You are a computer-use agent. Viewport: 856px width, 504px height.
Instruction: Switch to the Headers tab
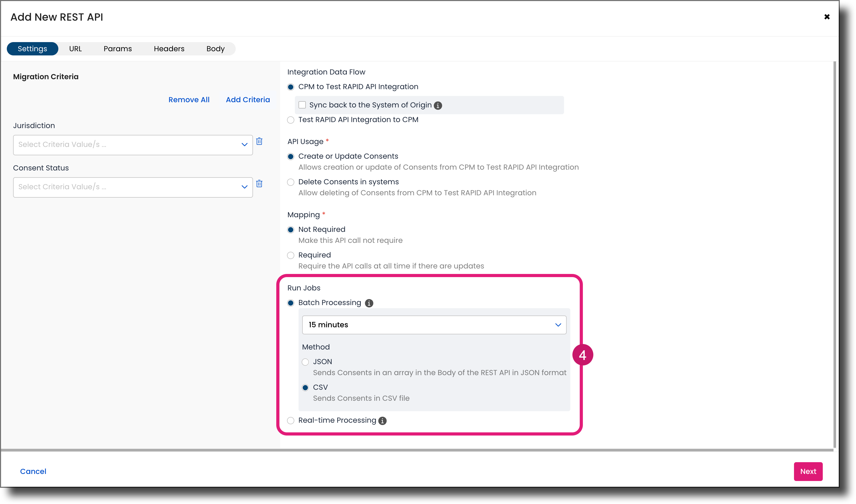[169, 49]
